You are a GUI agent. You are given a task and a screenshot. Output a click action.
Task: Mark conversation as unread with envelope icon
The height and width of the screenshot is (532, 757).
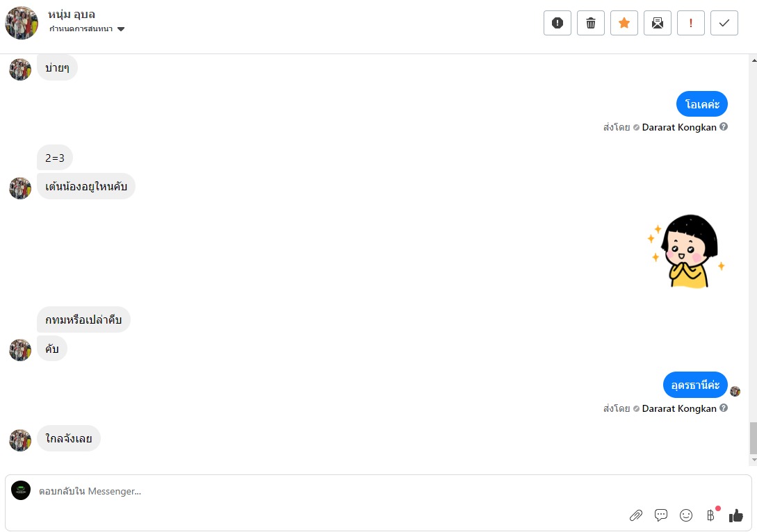pyautogui.click(x=658, y=23)
